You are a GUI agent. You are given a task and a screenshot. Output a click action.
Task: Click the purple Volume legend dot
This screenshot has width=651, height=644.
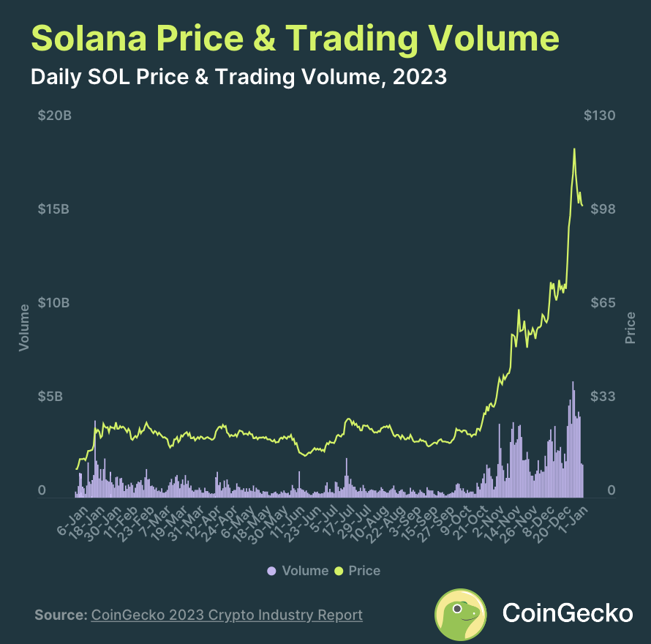pos(271,571)
